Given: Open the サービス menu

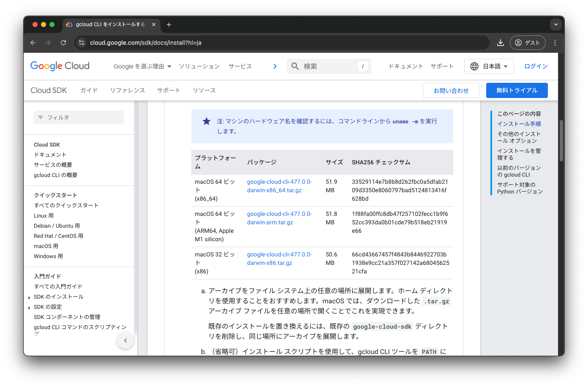Looking at the screenshot, I should click(x=240, y=66).
